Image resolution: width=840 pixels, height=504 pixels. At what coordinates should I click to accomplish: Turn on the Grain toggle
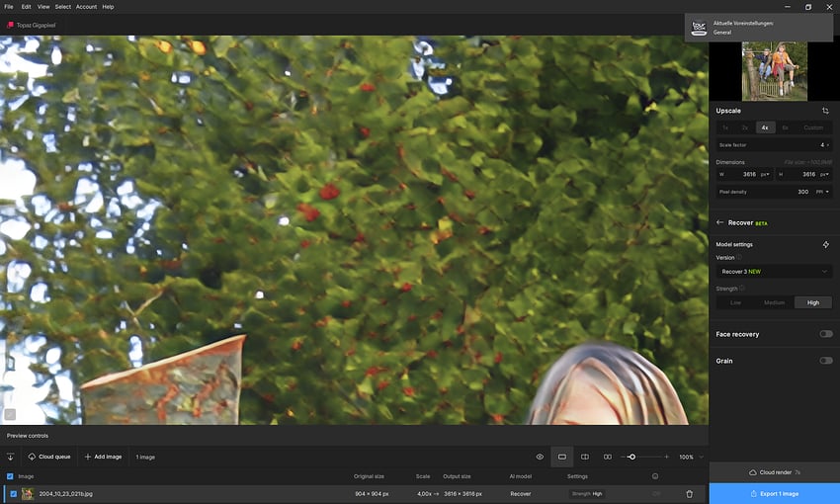coord(825,361)
